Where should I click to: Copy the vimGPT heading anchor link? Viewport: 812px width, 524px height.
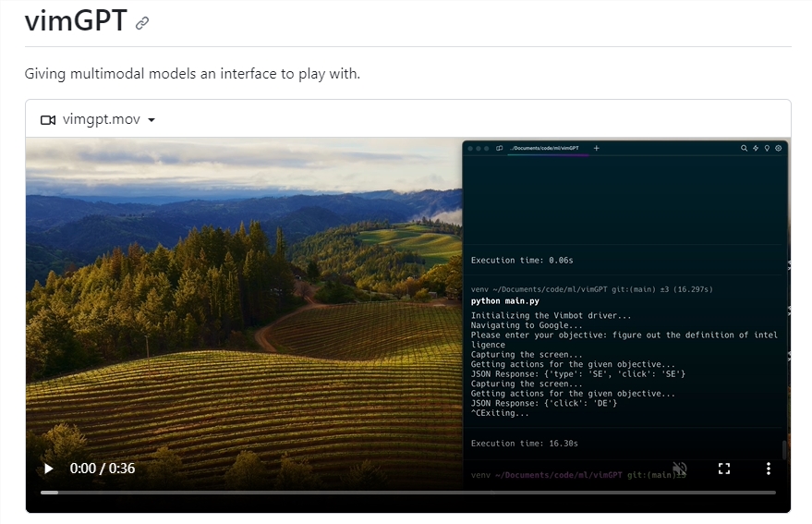click(142, 23)
